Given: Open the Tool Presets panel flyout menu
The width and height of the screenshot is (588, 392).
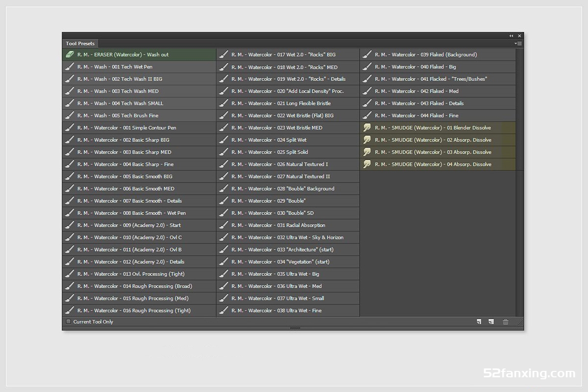Looking at the screenshot, I should (518, 44).
